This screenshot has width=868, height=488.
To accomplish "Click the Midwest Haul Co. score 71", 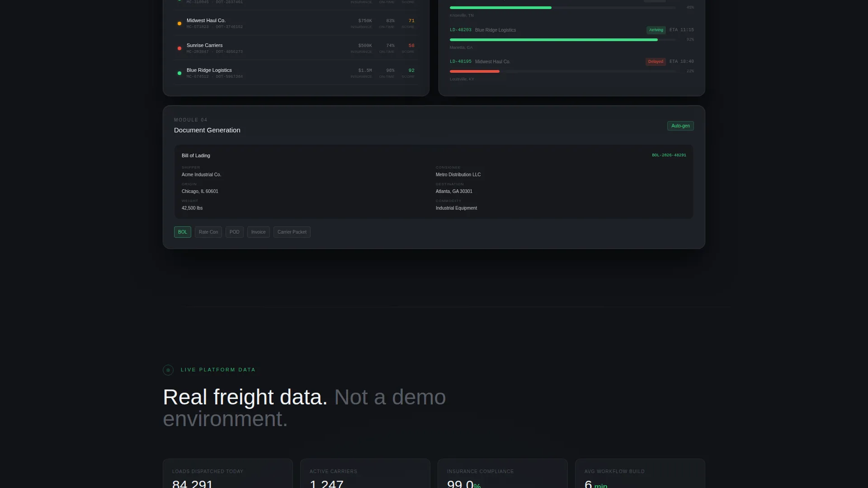I will (x=411, y=21).
